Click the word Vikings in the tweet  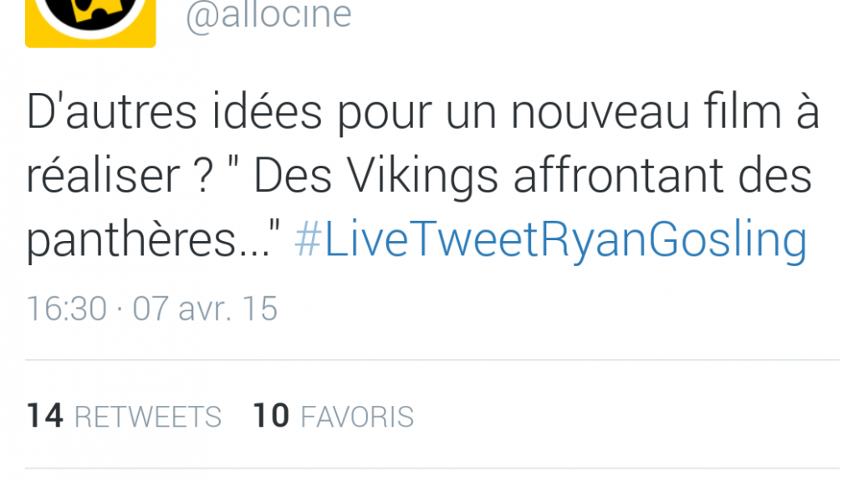423,177
